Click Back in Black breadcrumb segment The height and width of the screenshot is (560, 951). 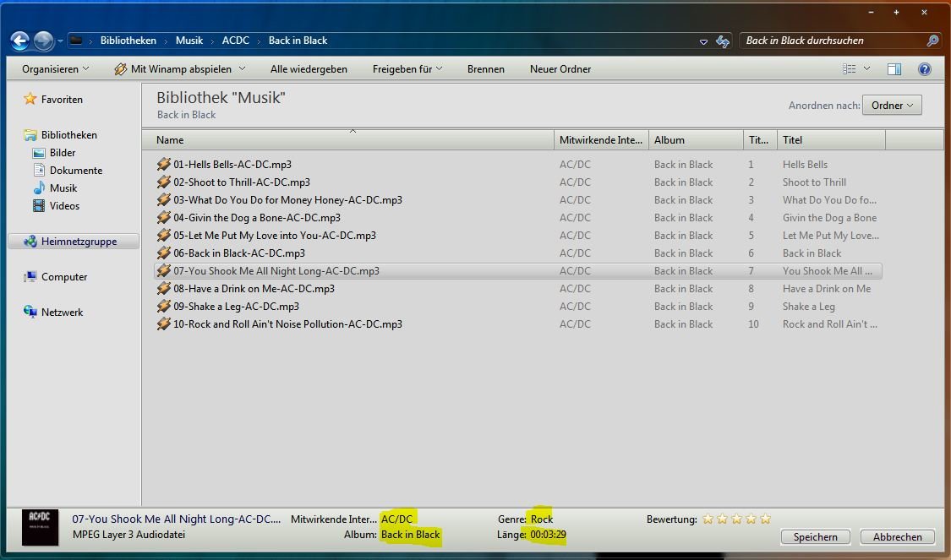point(298,41)
